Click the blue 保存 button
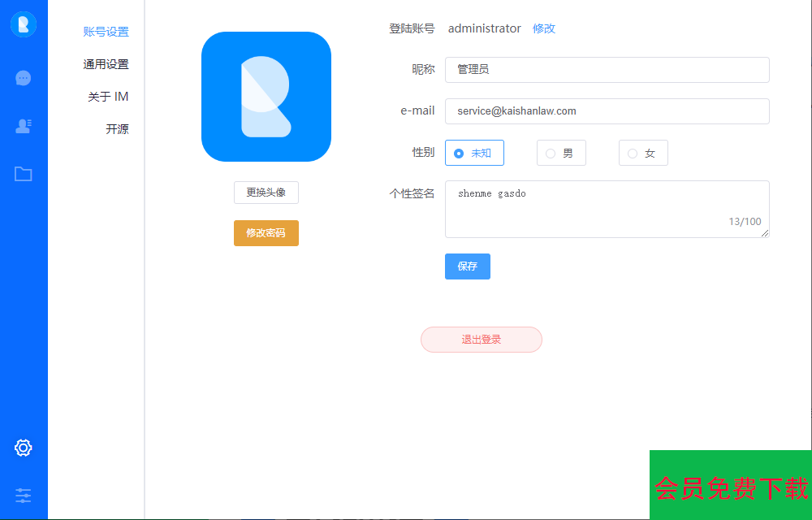812x520 pixels. click(468, 266)
